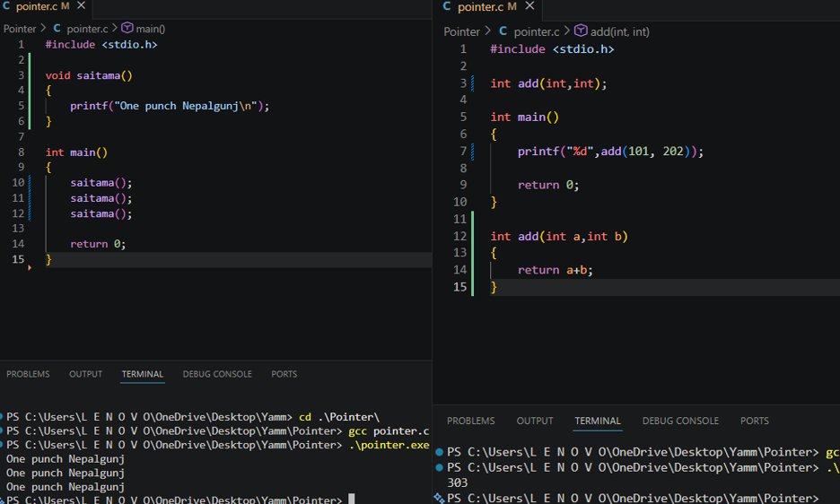Screen dimensions: 840x504
Task: Click the C file icon in the right tab
Action: [447, 6]
